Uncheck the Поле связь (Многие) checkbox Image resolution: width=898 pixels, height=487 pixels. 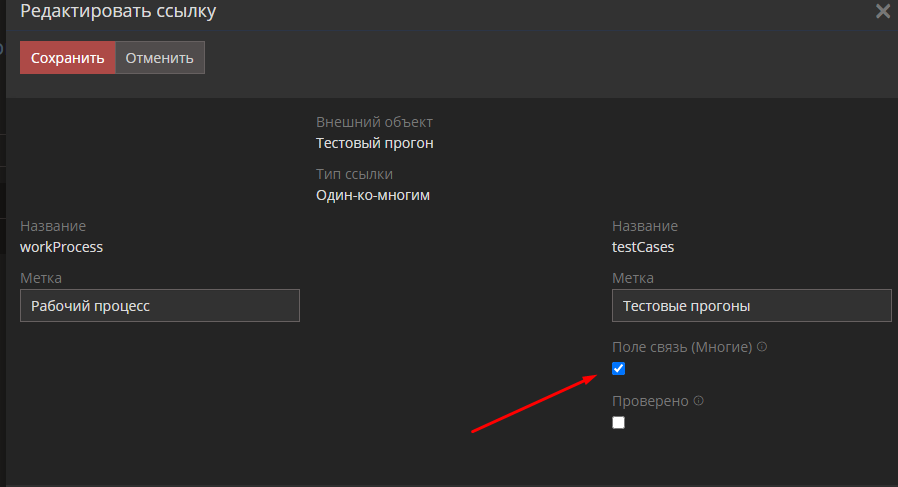tap(618, 369)
